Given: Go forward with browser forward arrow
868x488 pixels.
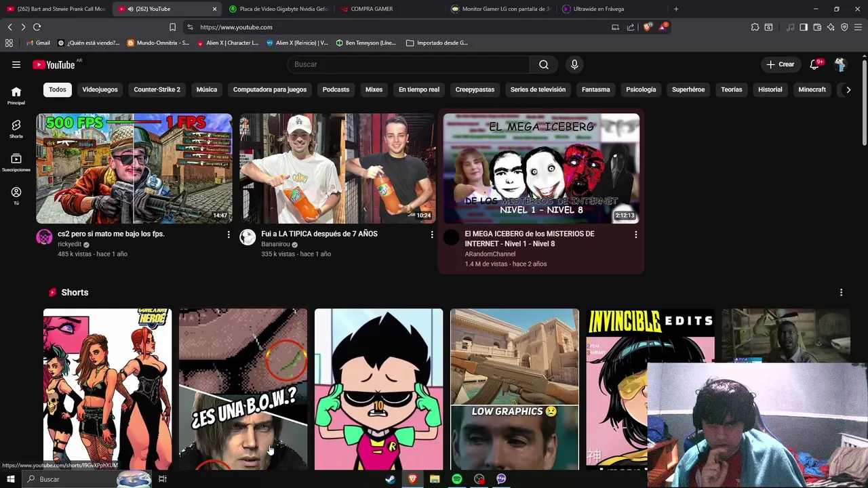Looking at the screenshot, I should [23, 27].
